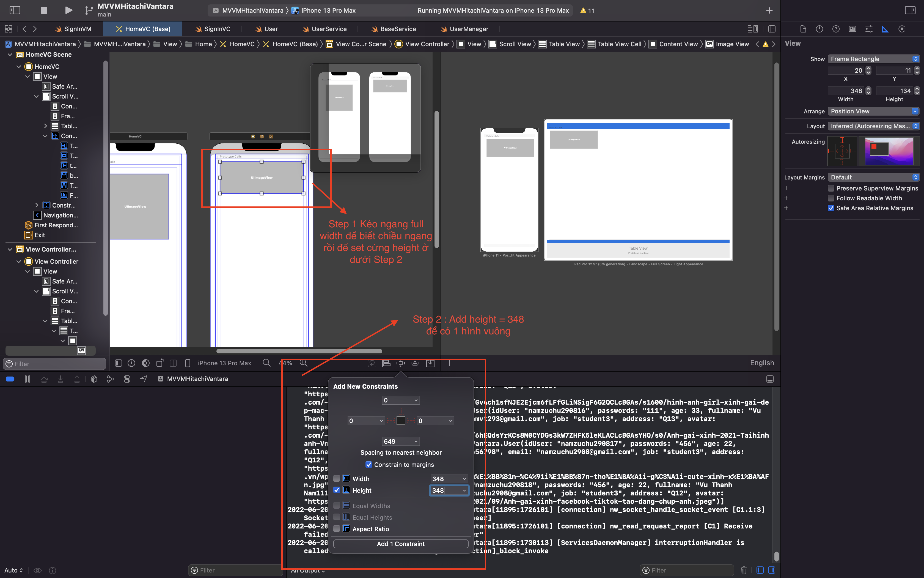Switch to the UserService tab

[324, 29]
